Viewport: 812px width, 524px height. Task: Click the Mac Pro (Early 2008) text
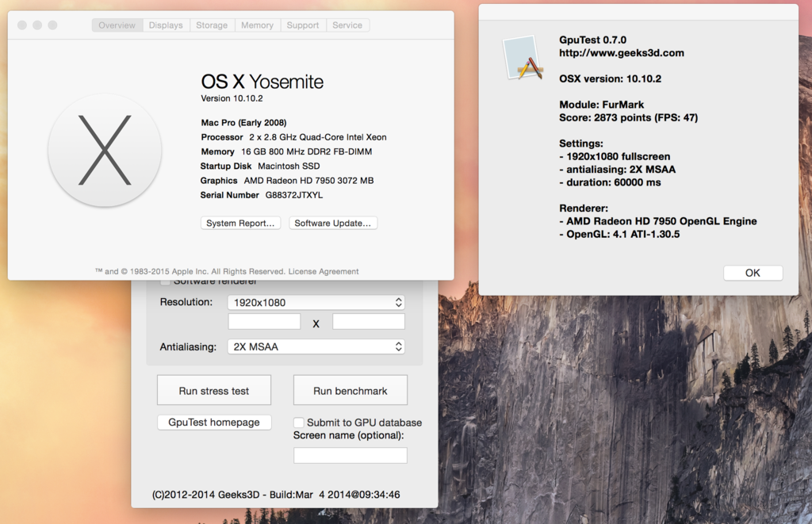coord(243,123)
